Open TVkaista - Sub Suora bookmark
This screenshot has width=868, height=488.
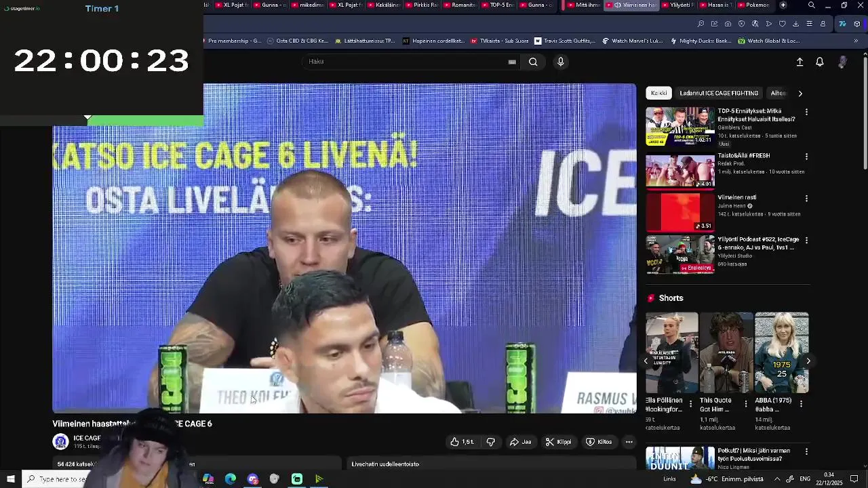pos(499,41)
